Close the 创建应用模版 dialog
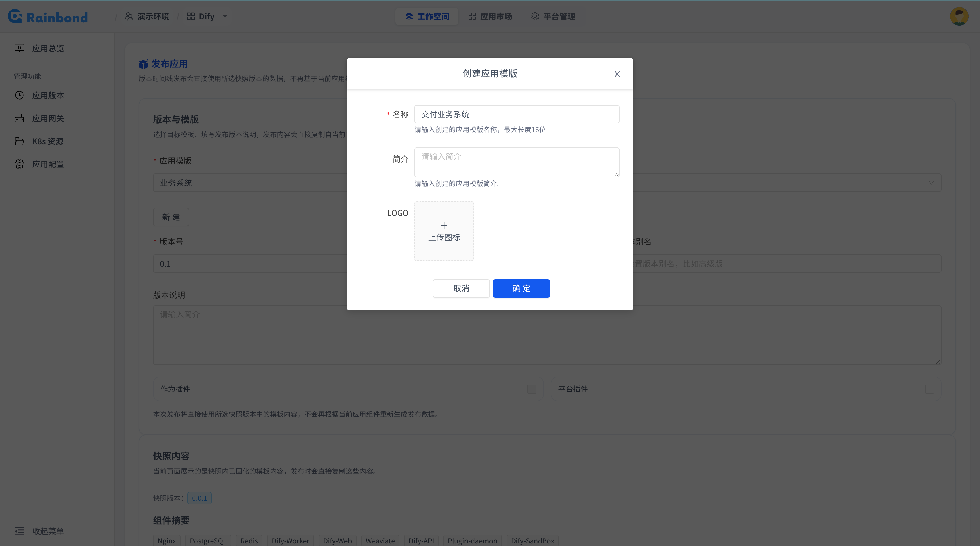Viewport: 980px width, 546px height. click(x=617, y=74)
